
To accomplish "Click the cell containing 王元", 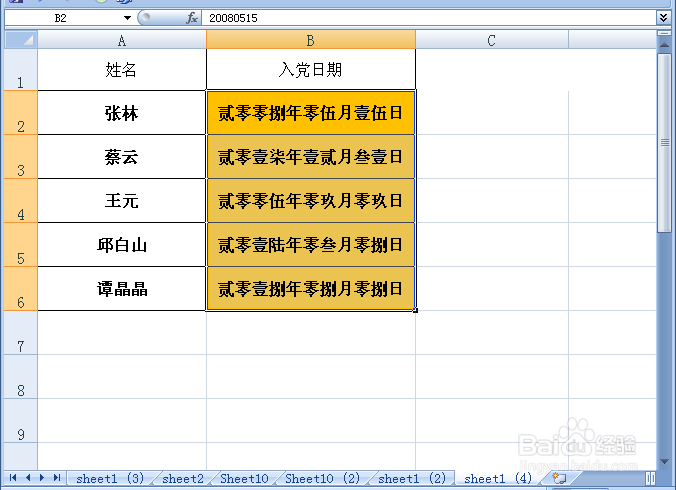I will coord(122,201).
